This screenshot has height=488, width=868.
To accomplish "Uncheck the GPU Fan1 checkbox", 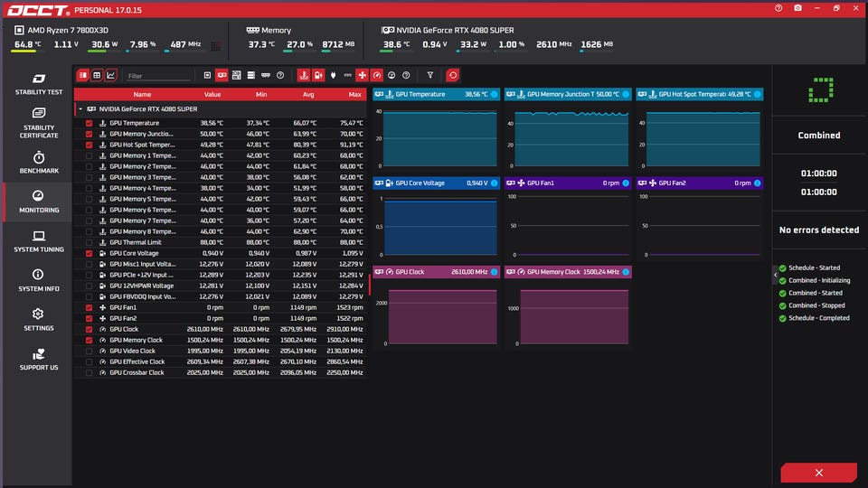I will [89, 307].
